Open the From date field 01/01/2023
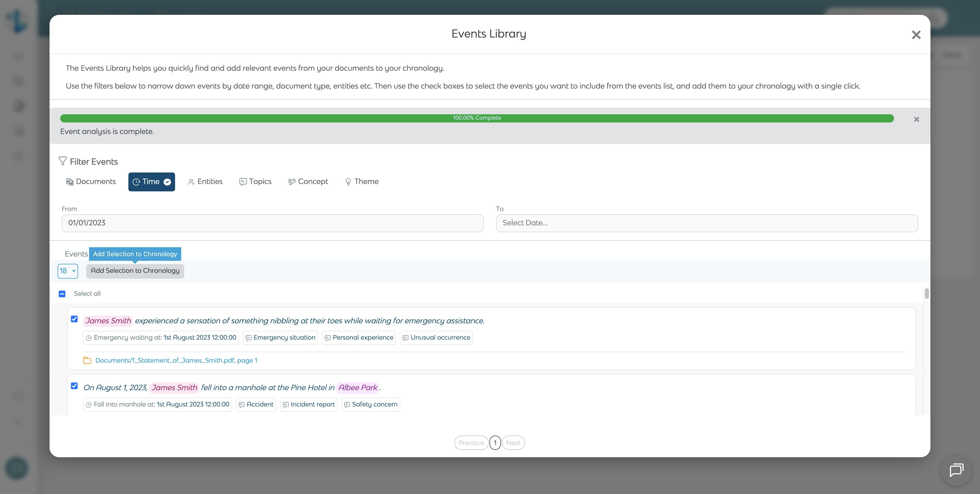980x494 pixels. pyautogui.click(x=272, y=223)
